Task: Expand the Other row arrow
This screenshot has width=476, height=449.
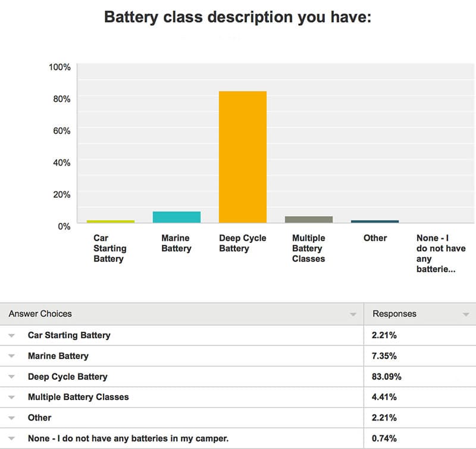Action: tap(11, 418)
